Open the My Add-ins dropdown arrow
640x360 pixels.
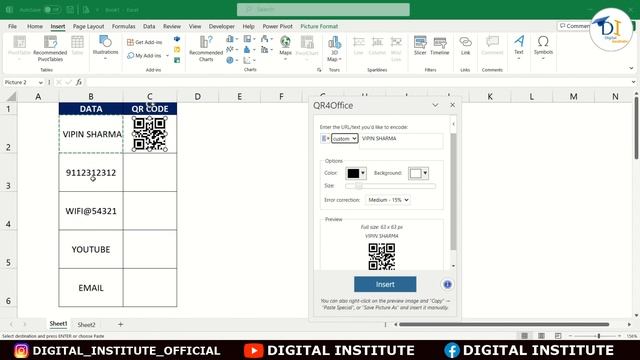click(x=167, y=56)
